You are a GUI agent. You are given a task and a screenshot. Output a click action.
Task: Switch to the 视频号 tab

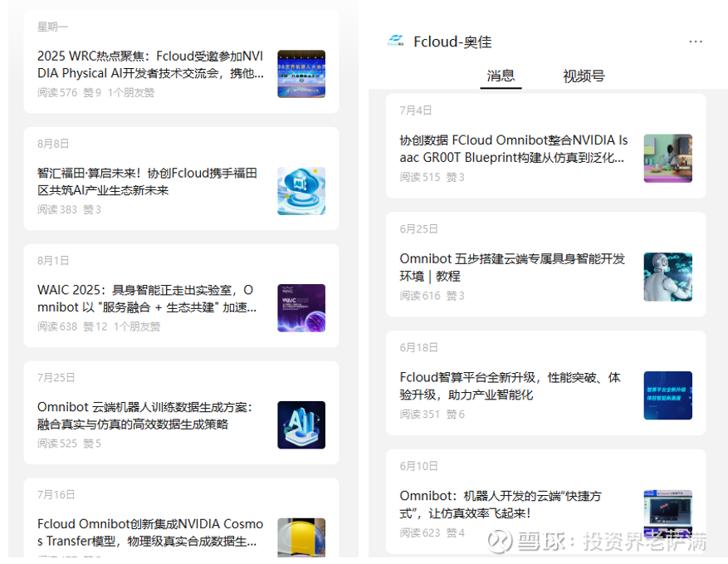coord(584,76)
